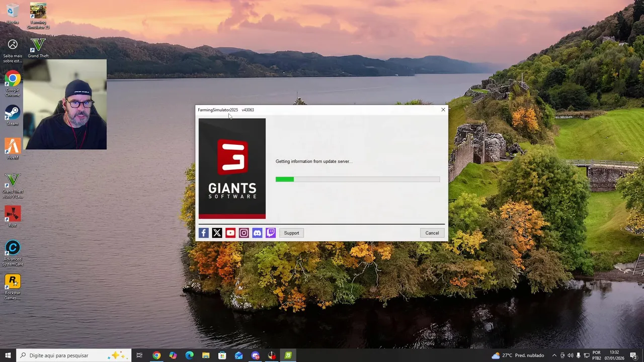Expand the hidden system tray icons chevron

point(554,355)
